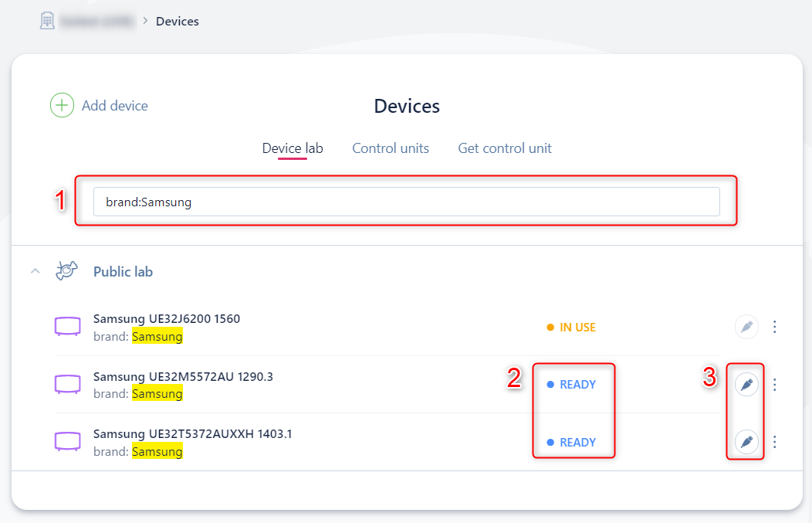This screenshot has width=812, height=523.
Task: Open the Control units tab
Action: (x=391, y=148)
